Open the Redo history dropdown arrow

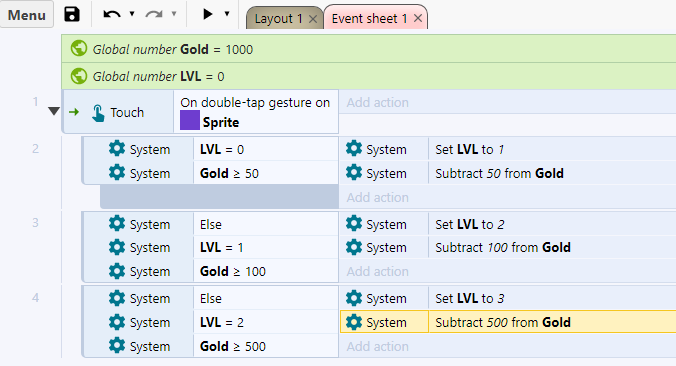[x=174, y=14]
